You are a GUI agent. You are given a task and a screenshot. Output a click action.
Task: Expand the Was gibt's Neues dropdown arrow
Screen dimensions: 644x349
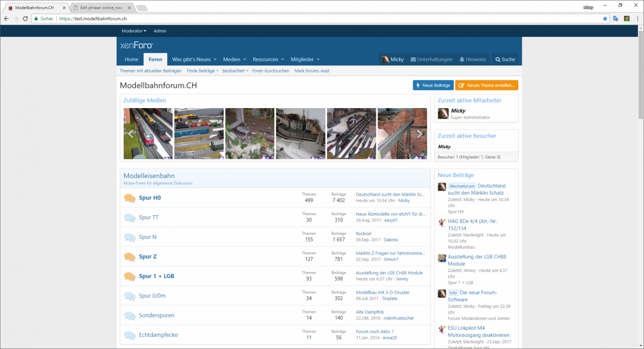[214, 59]
